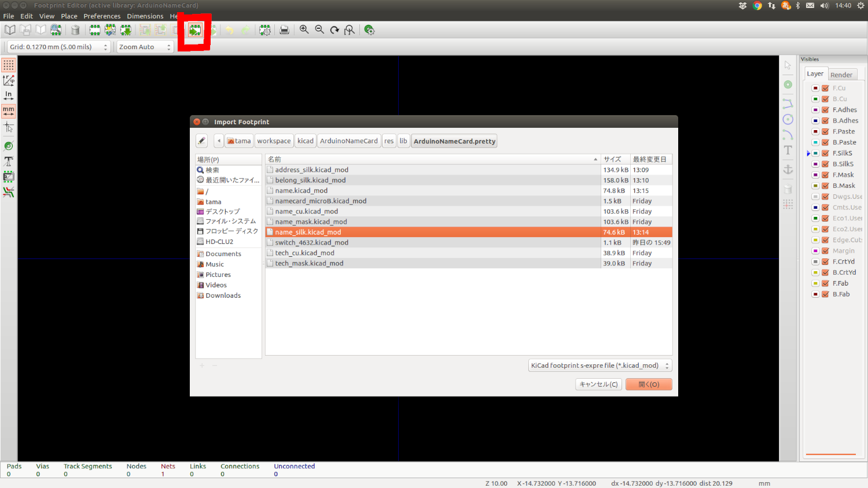Sort files by 名前 column header

tap(433, 159)
